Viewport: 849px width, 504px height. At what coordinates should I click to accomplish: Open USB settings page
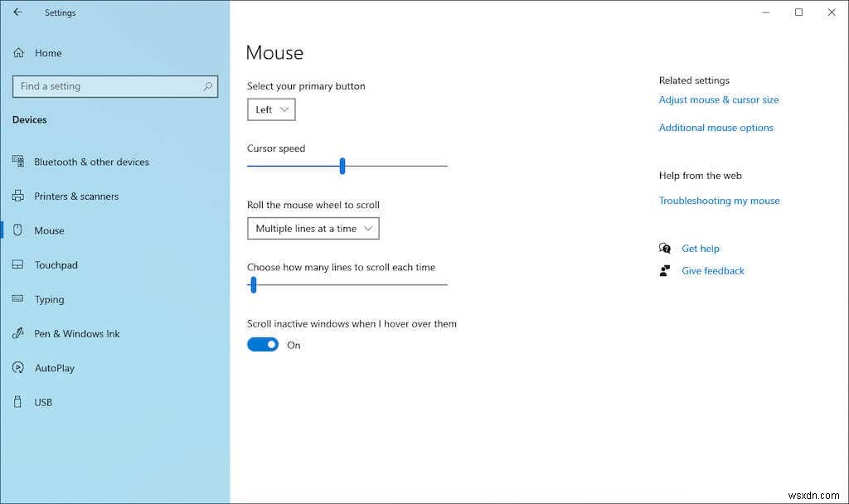click(43, 402)
